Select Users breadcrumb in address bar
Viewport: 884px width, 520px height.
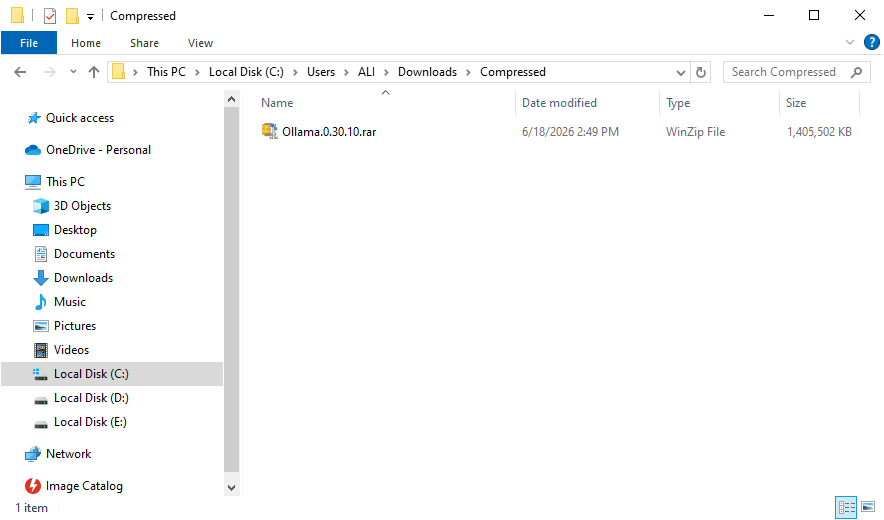tap(321, 72)
